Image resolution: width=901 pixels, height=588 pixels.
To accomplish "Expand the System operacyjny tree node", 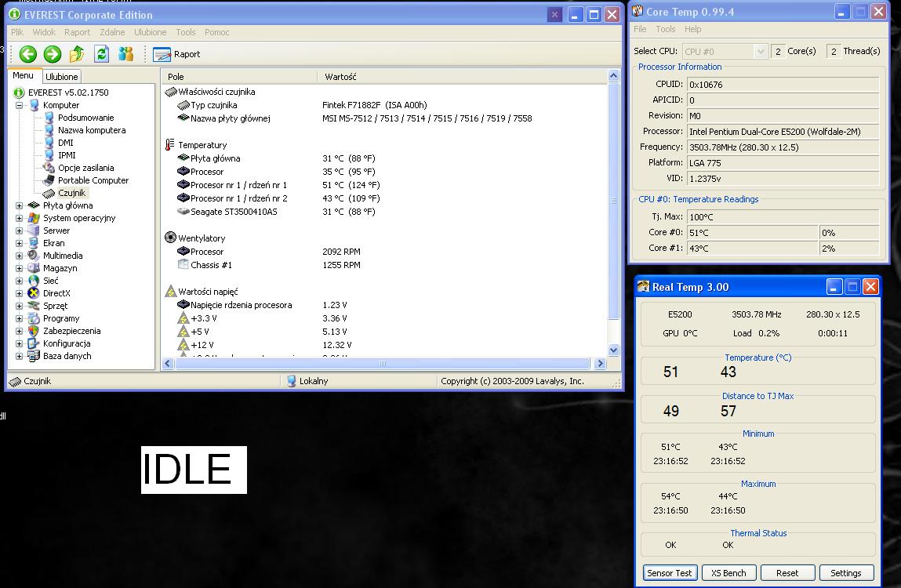I will click(19, 219).
